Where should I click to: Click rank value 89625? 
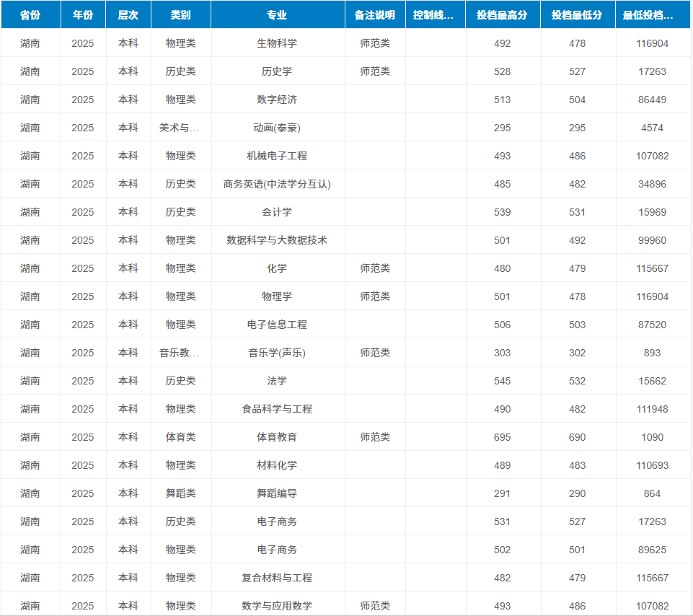(653, 550)
